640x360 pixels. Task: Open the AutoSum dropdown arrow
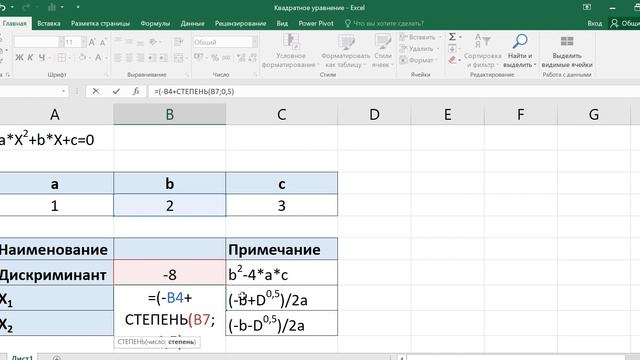click(x=460, y=37)
